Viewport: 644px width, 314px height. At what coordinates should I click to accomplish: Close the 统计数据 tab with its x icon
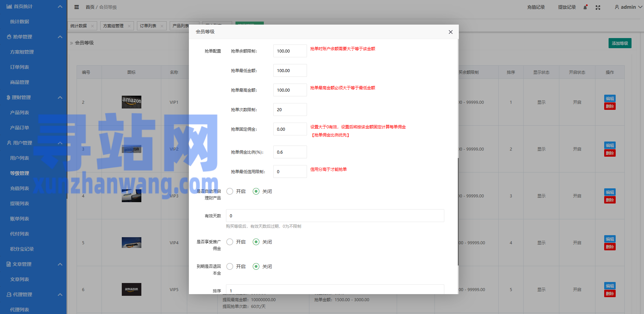[92, 26]
